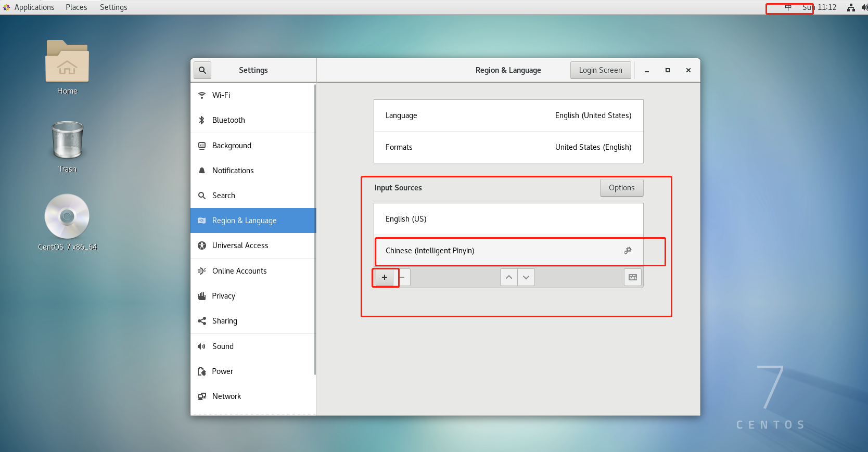Open Sharing settings

[x=253, y=321]
